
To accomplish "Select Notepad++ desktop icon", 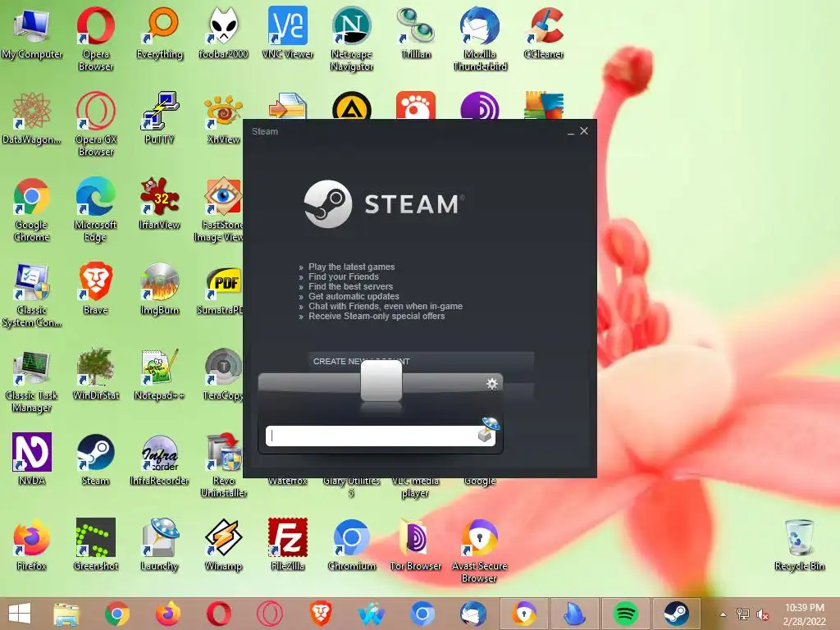I will [160, 374].
